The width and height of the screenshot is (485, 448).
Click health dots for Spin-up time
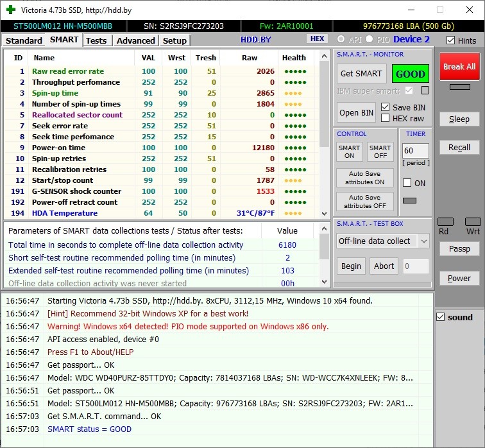coord(293,93)
